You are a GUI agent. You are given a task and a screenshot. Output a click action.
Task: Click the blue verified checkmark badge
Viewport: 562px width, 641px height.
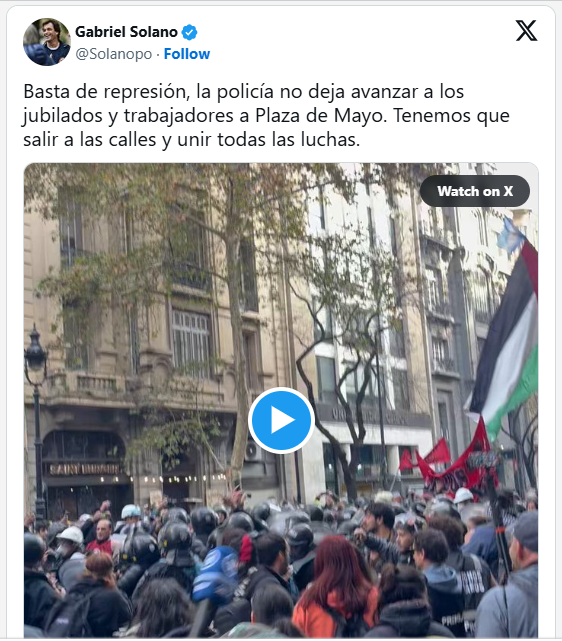189,32
